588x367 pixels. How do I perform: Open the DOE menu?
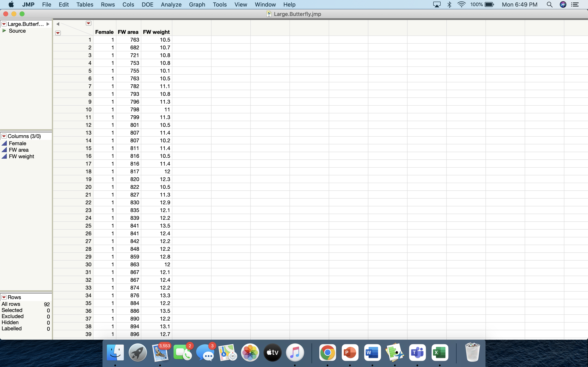[147, 4]
